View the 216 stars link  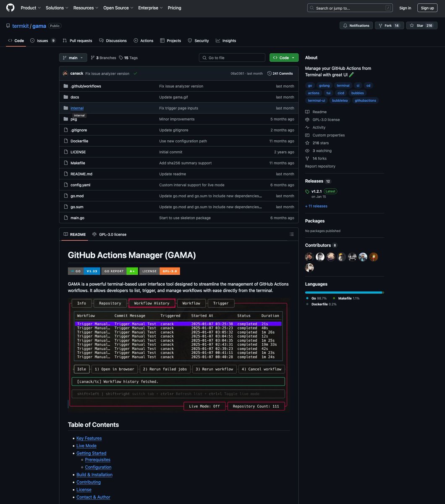(317, 143)
